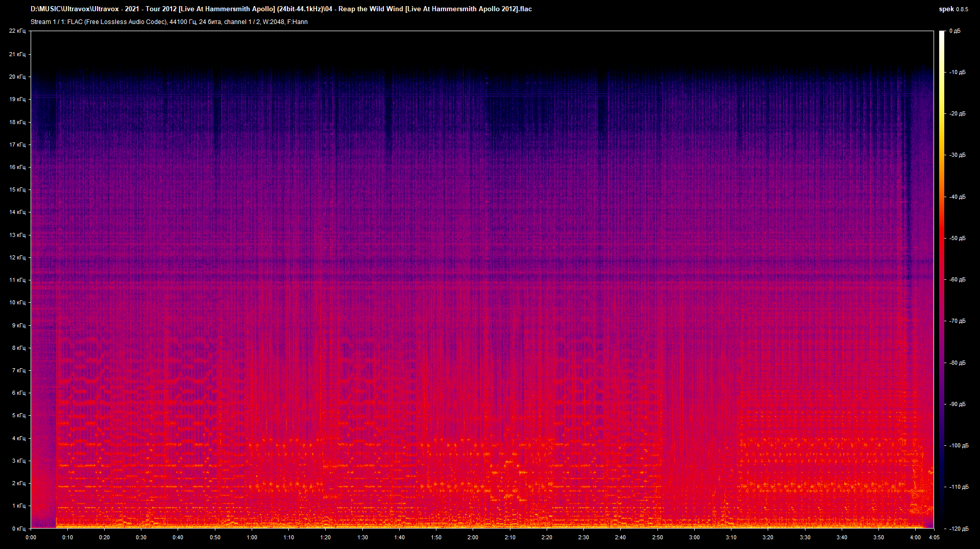Click the 22 kHz frequency axis label
The width and height of the screenshot is (980, 549).
pyautogui.click(x=17, y=31)
